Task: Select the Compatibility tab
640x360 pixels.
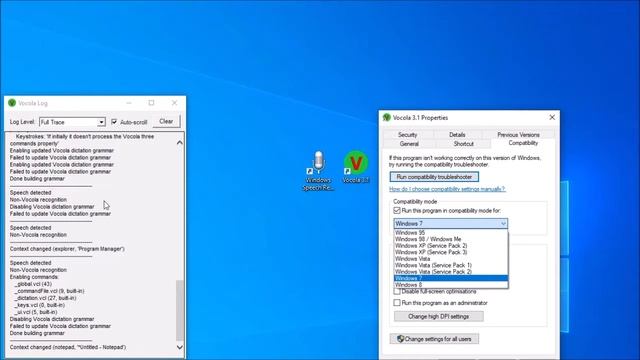Action: click(523, 143)
